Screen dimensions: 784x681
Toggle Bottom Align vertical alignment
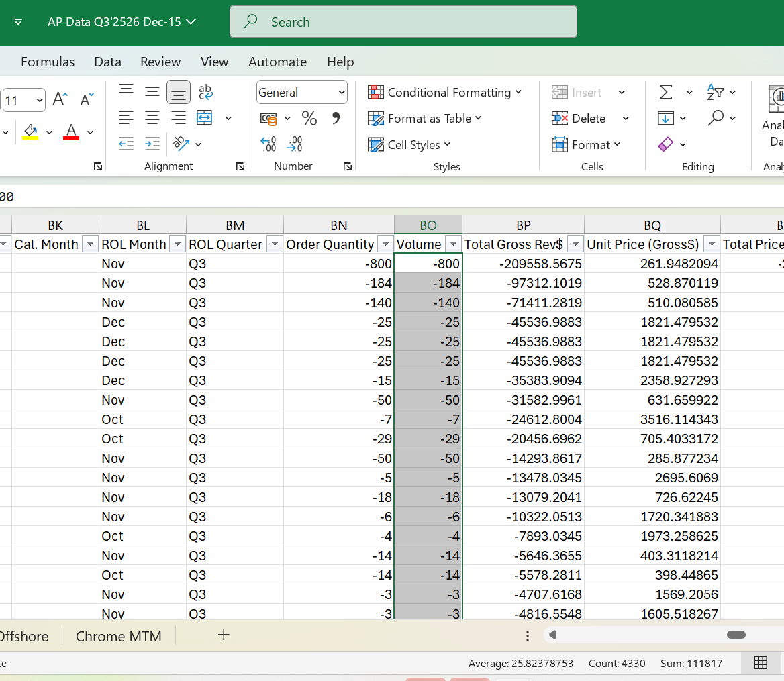point(178,92)
